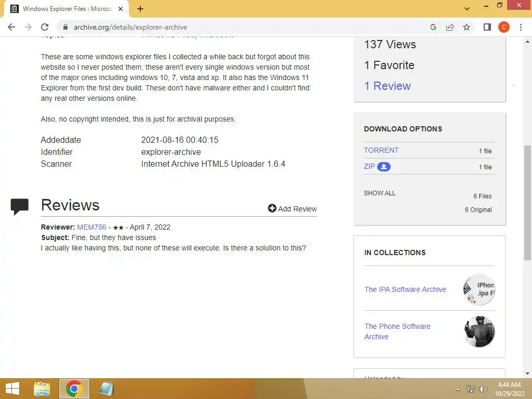The image size is (532, 399).
Task: Show hidden system tray icons
Action: point(458,389)
